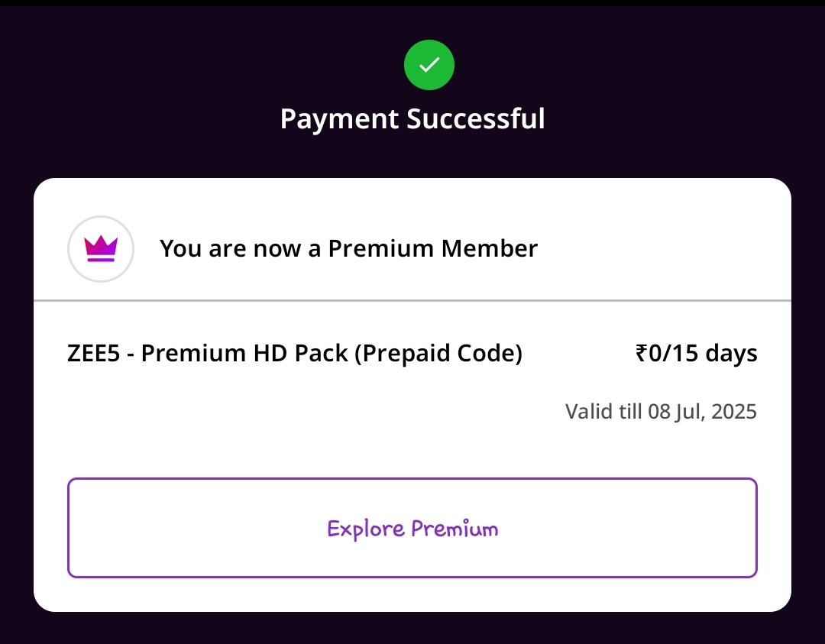Click the green success checkmark icon

[x=429, y=65]
